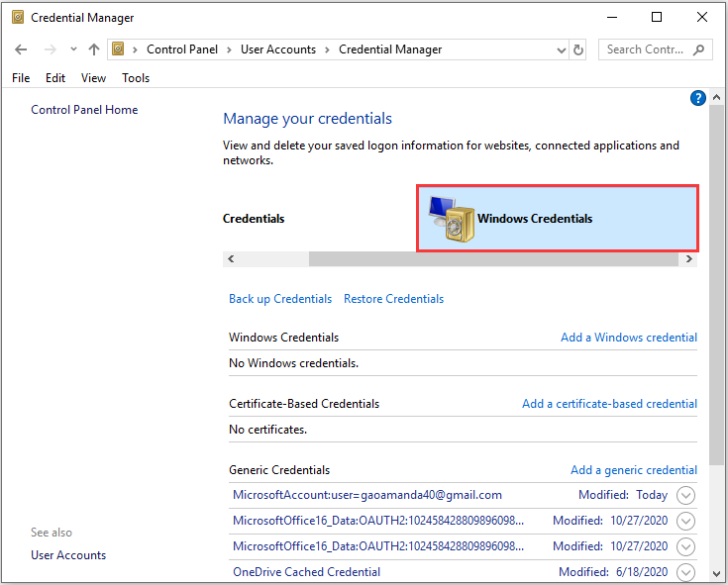The image size is (728, 585).
Task: Click the search magnifier icon
Action: [698, 49]
